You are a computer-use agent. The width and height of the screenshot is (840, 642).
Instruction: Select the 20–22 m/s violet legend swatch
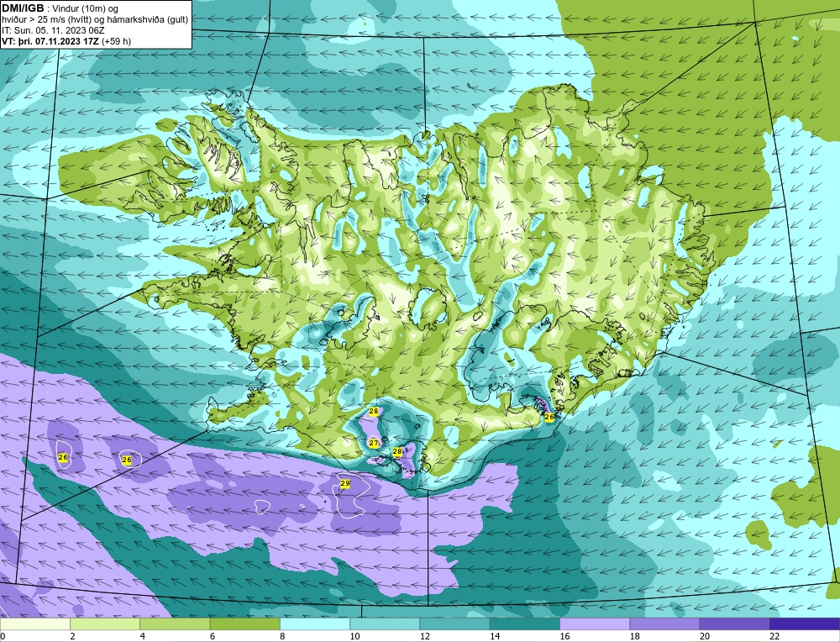click(734, 624)
